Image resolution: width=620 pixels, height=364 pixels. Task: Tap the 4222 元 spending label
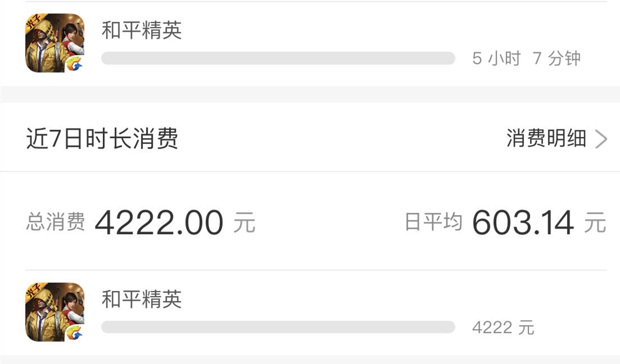coord(504,327)
